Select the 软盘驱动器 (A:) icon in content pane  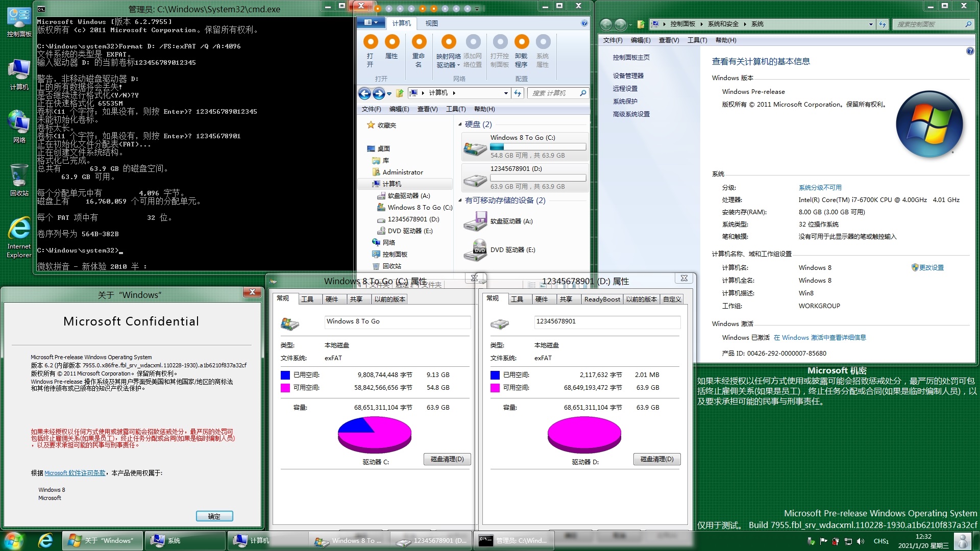475,221
